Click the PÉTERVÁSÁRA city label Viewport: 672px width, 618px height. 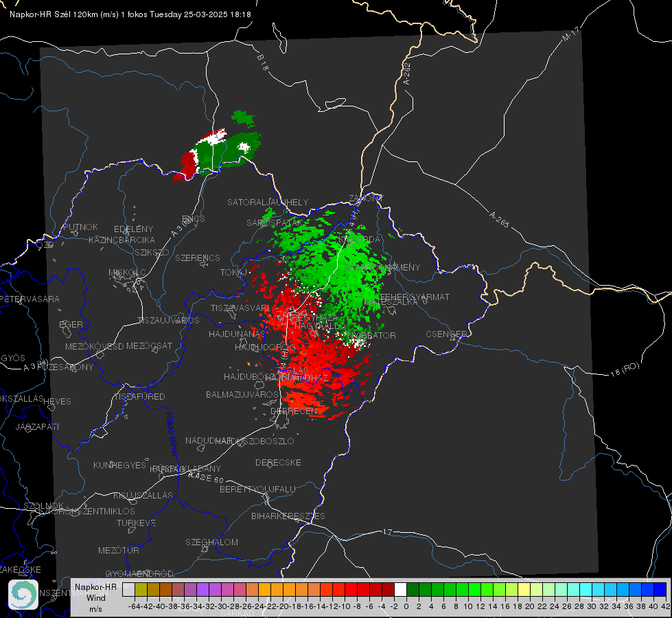coord(30,299)
